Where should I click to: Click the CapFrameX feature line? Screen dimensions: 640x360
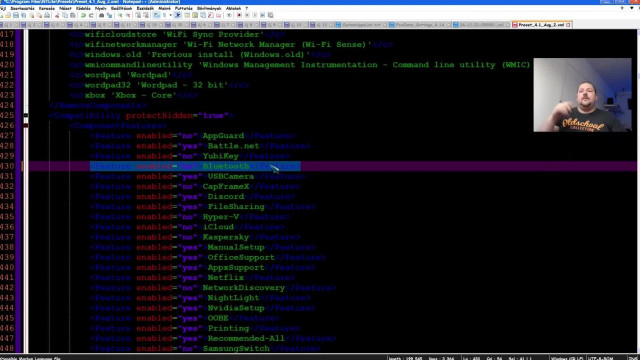195,187
